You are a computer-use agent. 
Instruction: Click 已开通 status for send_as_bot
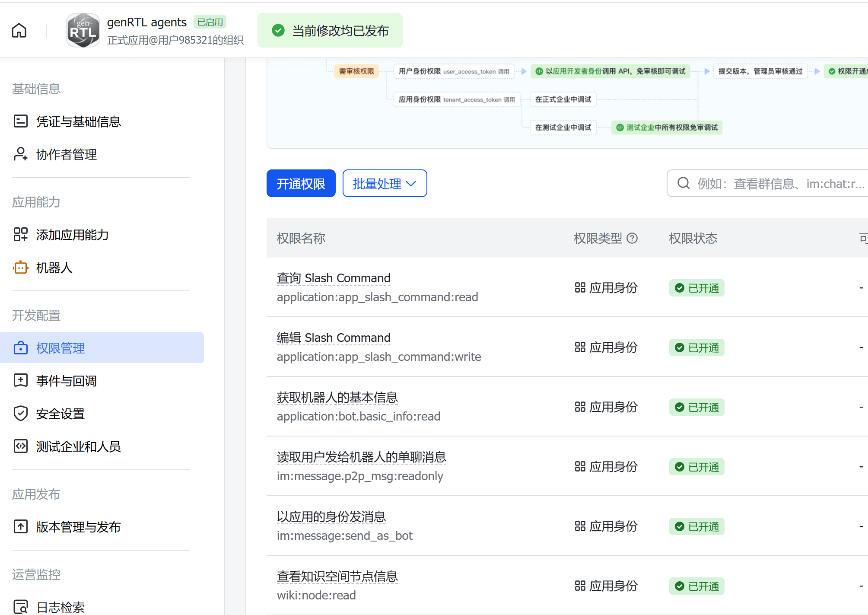[697, 526]
